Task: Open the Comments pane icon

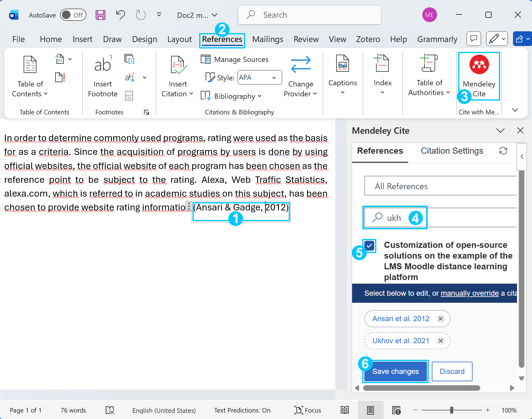Action: click(474, 39)
